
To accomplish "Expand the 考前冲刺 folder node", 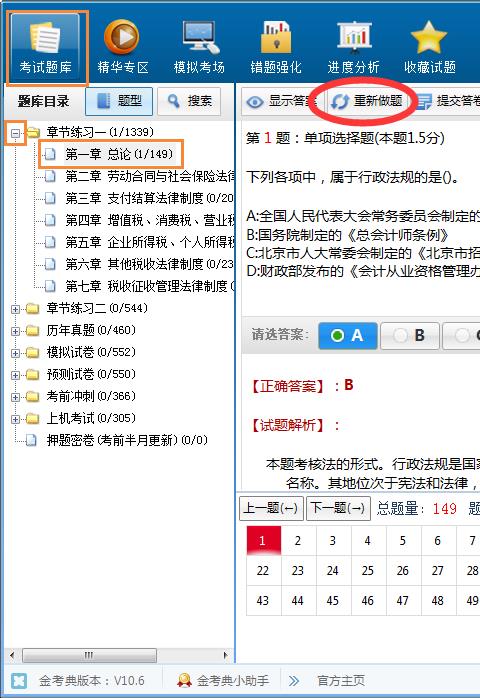I will coord(16,397).
